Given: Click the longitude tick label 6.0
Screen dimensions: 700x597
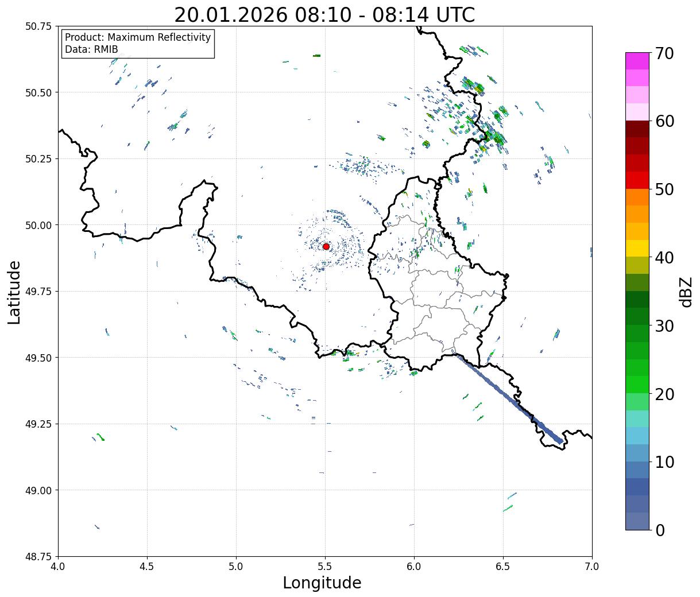Looking at the screenshot, I should pyautogui.click(x=414, y=567).
